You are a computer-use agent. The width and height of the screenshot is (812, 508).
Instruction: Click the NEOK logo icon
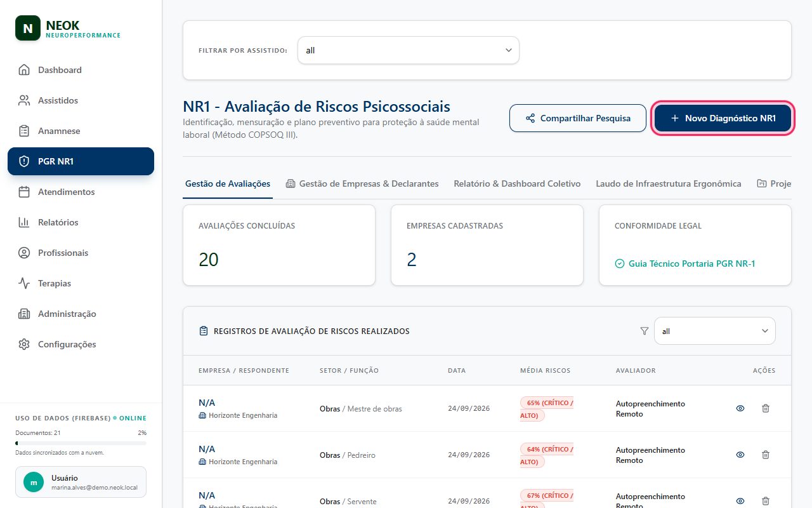coord(27,28)
